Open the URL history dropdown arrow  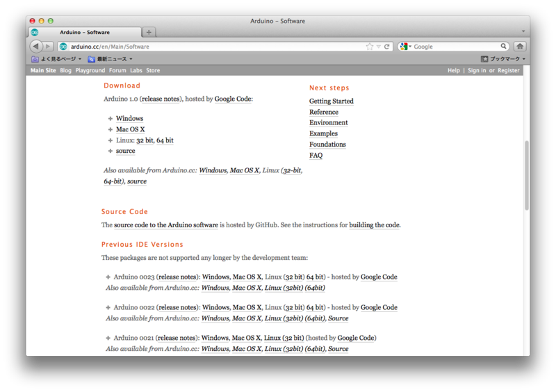(x=378, y=47)
